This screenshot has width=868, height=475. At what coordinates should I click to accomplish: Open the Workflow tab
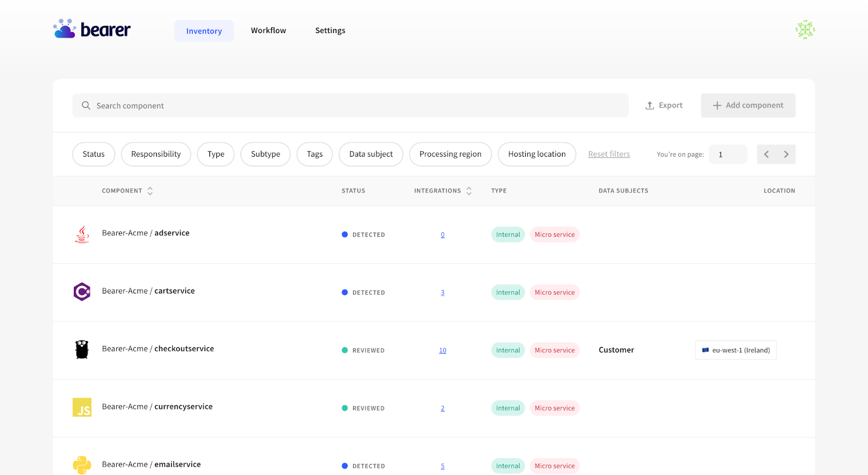coord(269,30)
